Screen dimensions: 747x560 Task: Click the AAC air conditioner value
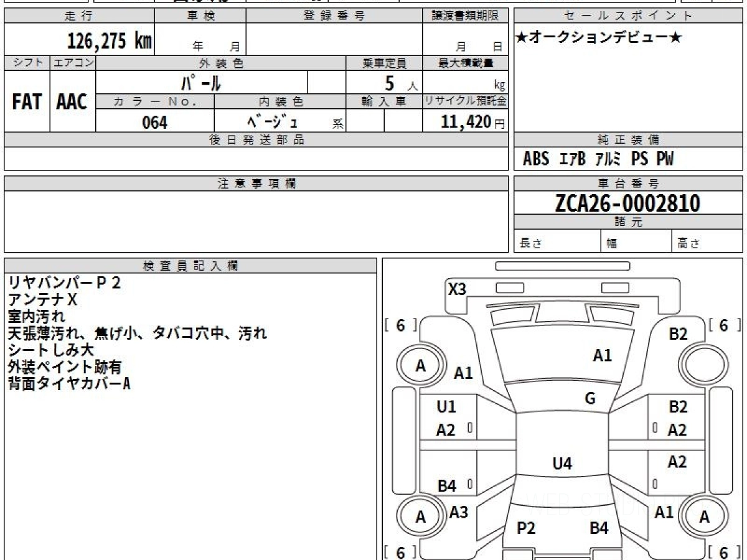(x=72, y=102)
